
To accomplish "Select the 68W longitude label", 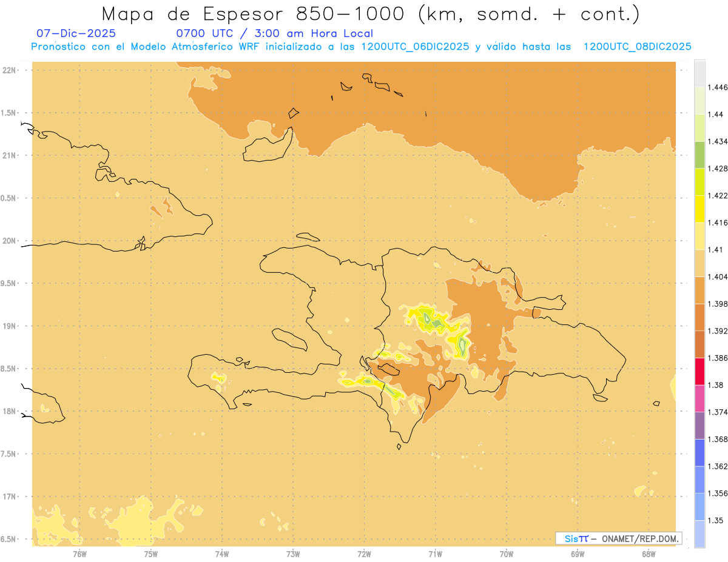I will 649,554.
